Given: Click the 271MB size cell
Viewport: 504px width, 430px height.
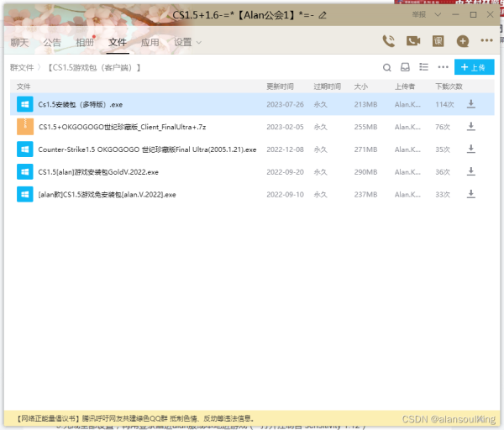Looking at the screenshot, I should (x=365, y=149).
